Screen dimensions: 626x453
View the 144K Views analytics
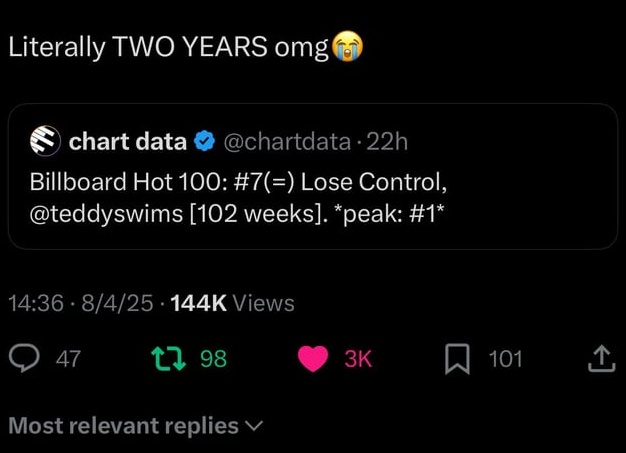232,303
